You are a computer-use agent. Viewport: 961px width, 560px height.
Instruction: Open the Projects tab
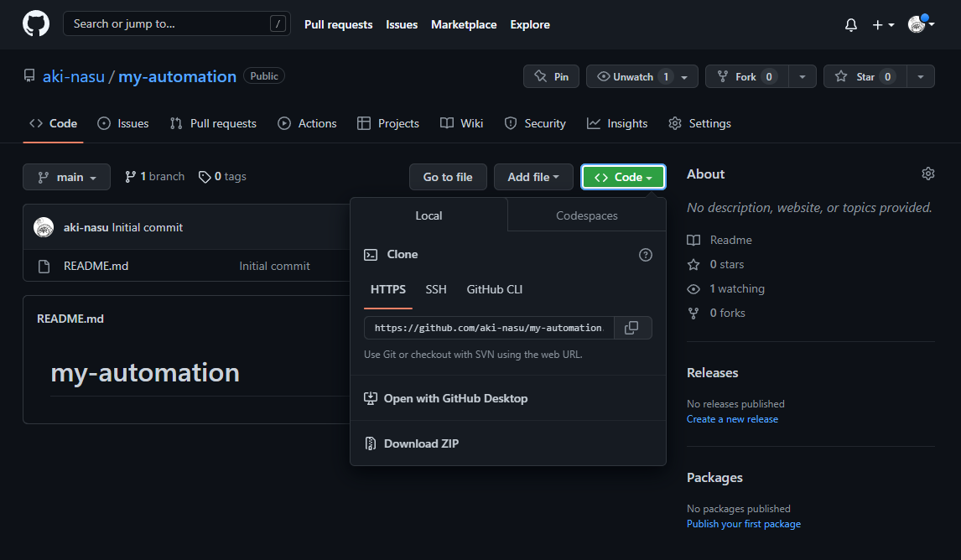[x=388, y=123]
